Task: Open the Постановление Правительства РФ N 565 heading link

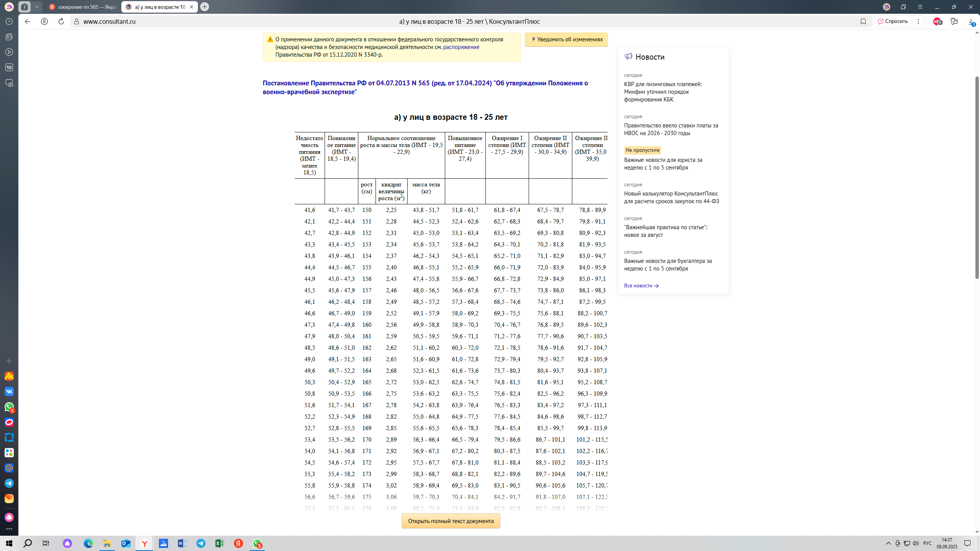Action: tap(425, 88)
